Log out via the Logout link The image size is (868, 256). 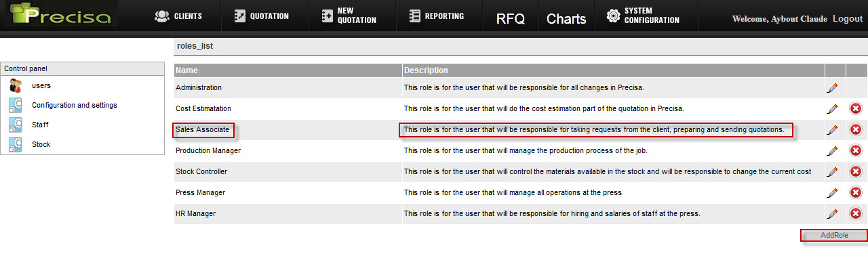[x=848, y=19]
